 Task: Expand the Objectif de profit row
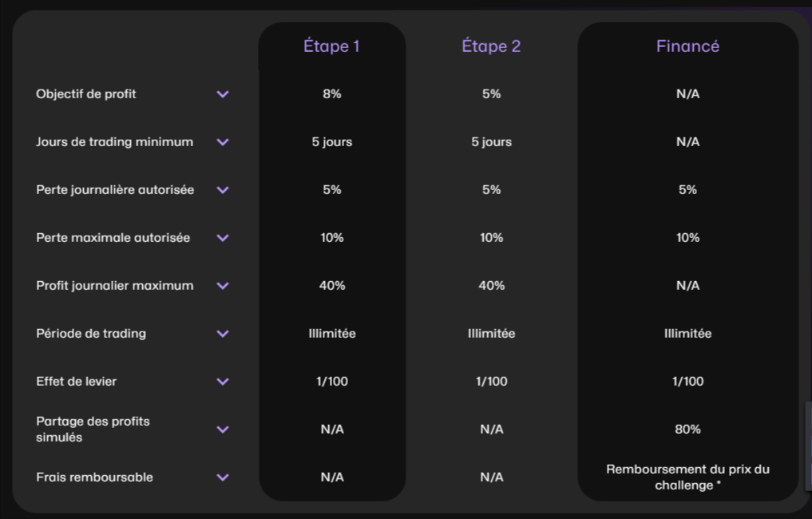[223, 93]
